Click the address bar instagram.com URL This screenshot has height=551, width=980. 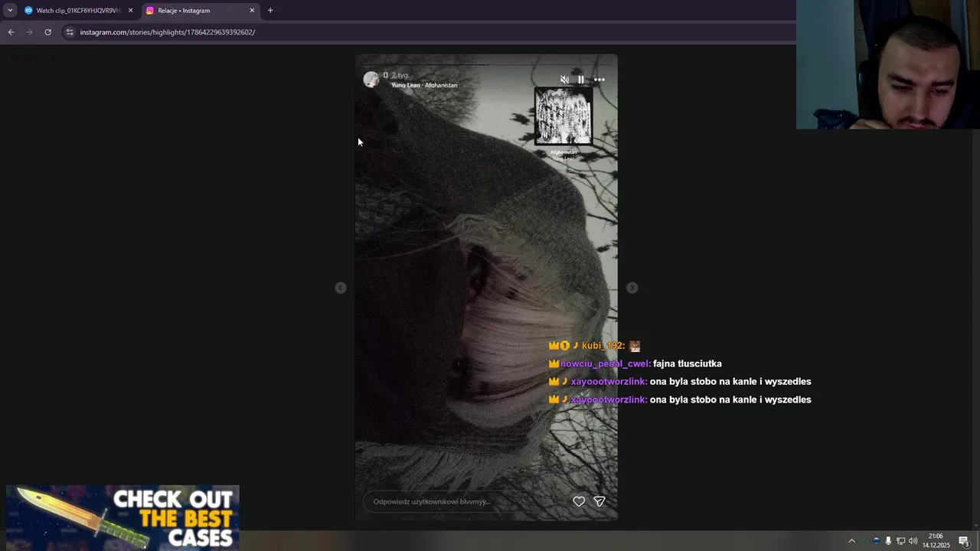[x=168, y=32]
